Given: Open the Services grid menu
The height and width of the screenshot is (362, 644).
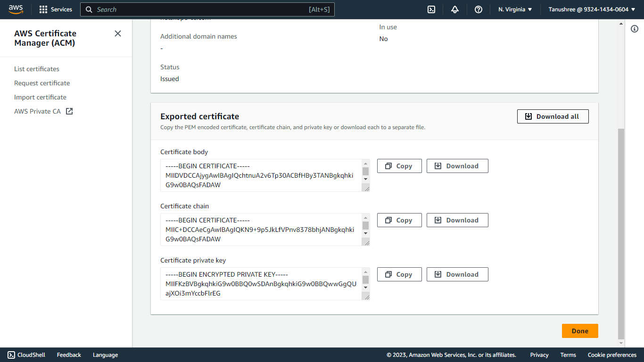Looking at the screenshot, I should pyautogui.click(x=56, y=9).
